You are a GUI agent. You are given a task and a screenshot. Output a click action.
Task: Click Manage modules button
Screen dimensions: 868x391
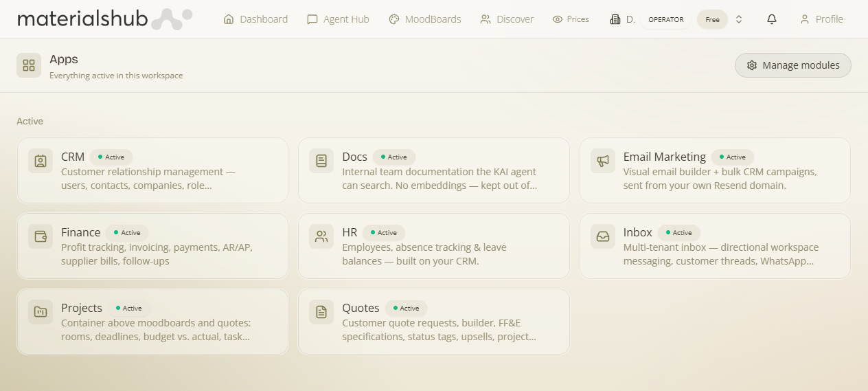tap(793, 65)
